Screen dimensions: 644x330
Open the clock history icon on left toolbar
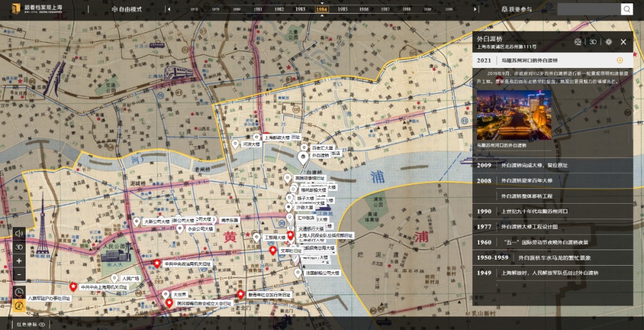tap(19, 292)
